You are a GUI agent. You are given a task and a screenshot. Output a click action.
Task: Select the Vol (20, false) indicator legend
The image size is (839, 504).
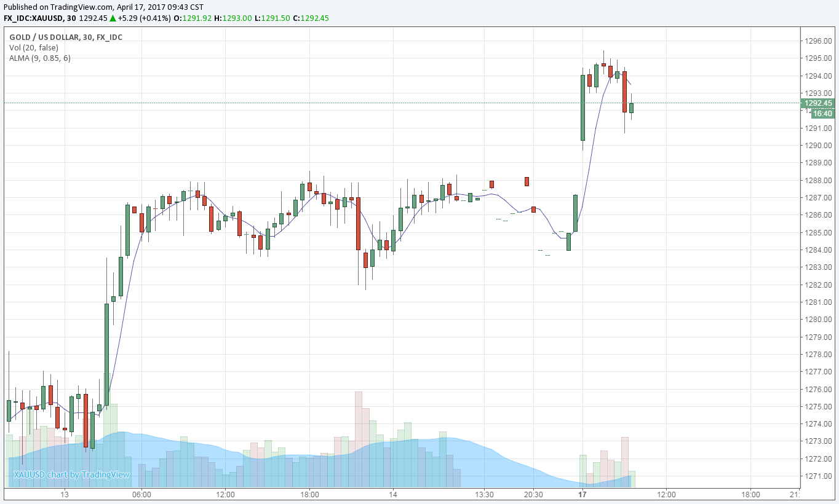(x=34, y=48)
